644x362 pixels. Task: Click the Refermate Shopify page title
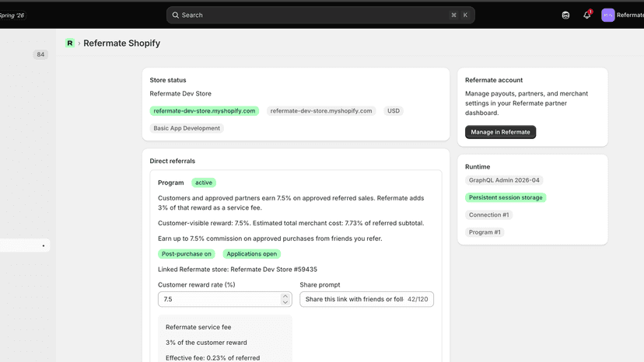(121, 43)
